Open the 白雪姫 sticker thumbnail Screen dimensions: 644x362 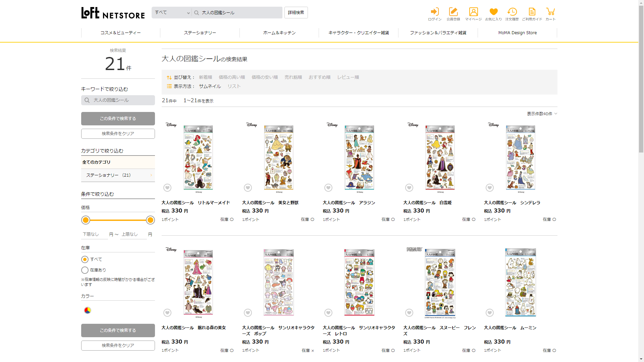pos(440,158)
